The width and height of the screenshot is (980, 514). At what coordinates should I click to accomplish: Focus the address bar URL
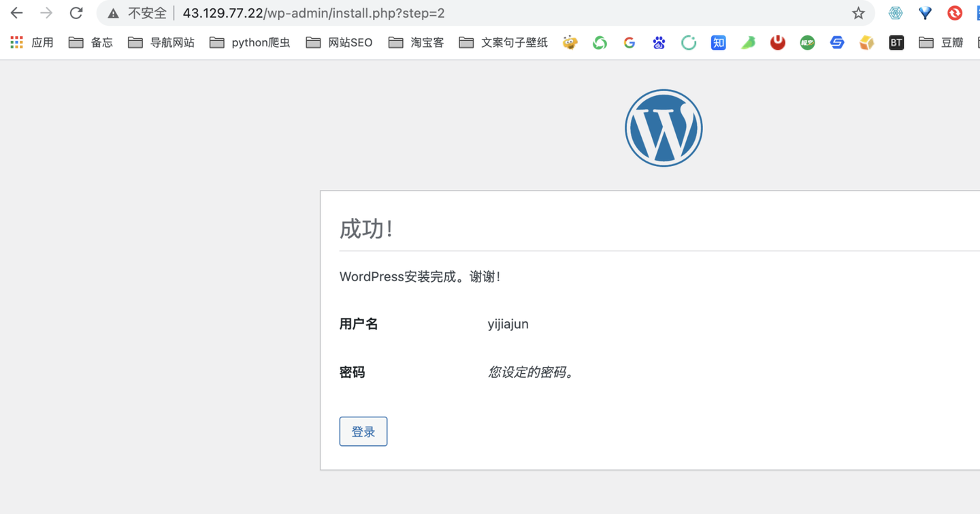(x=314, y=13)
